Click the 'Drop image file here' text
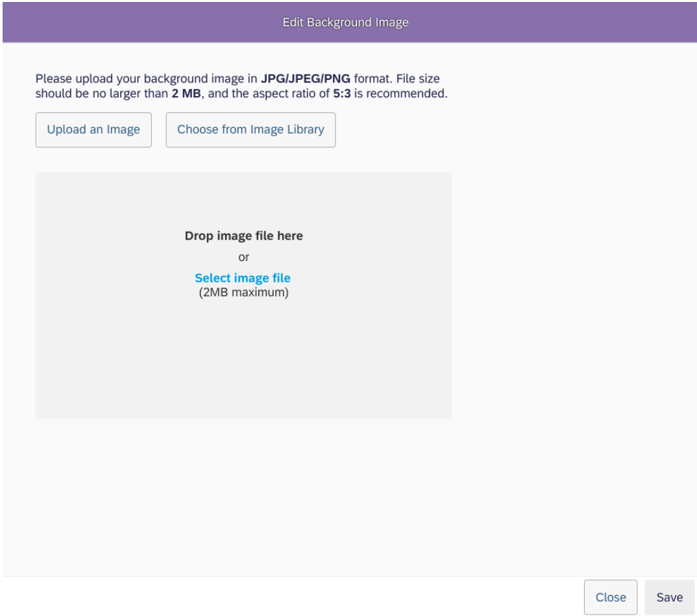697x616 pixels. click(x=243, y=236)
